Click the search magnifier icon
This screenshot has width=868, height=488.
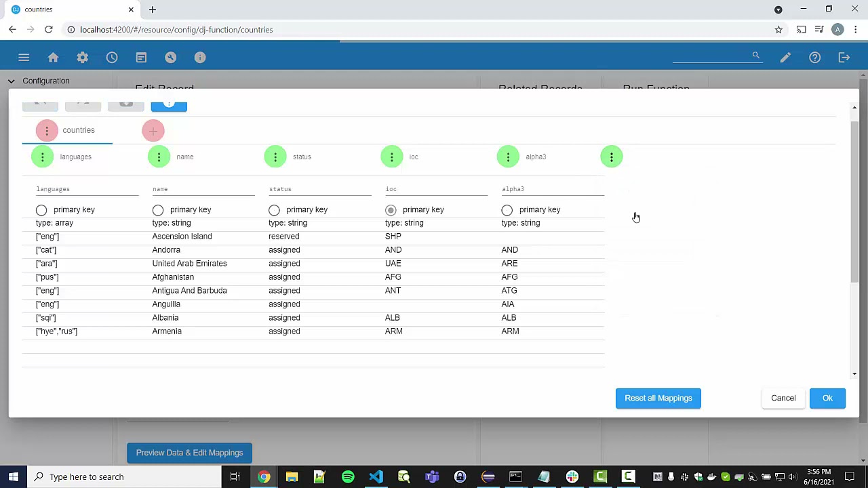[x=755, y=56]
